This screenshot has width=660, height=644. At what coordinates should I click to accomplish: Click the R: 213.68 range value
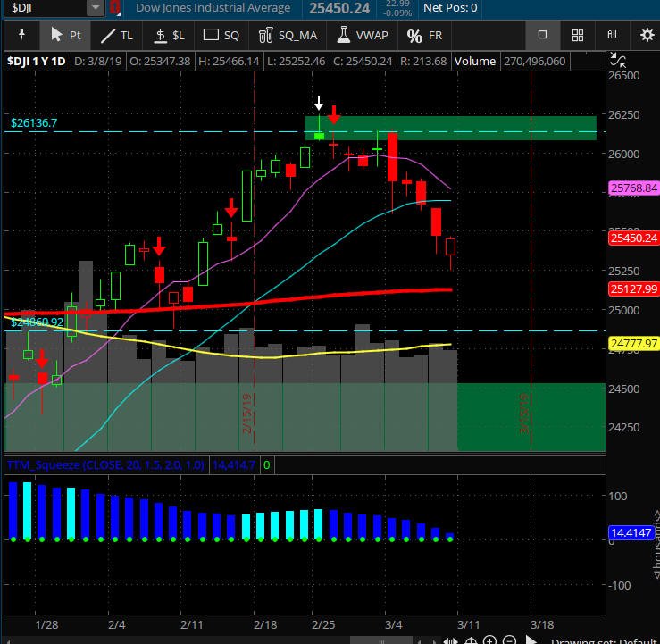click(x=423, y=62)
